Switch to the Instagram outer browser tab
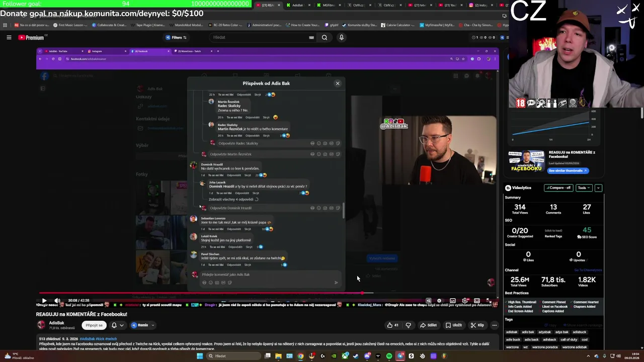The width and height of the screenshot is (644, 362). coord(479,5)
